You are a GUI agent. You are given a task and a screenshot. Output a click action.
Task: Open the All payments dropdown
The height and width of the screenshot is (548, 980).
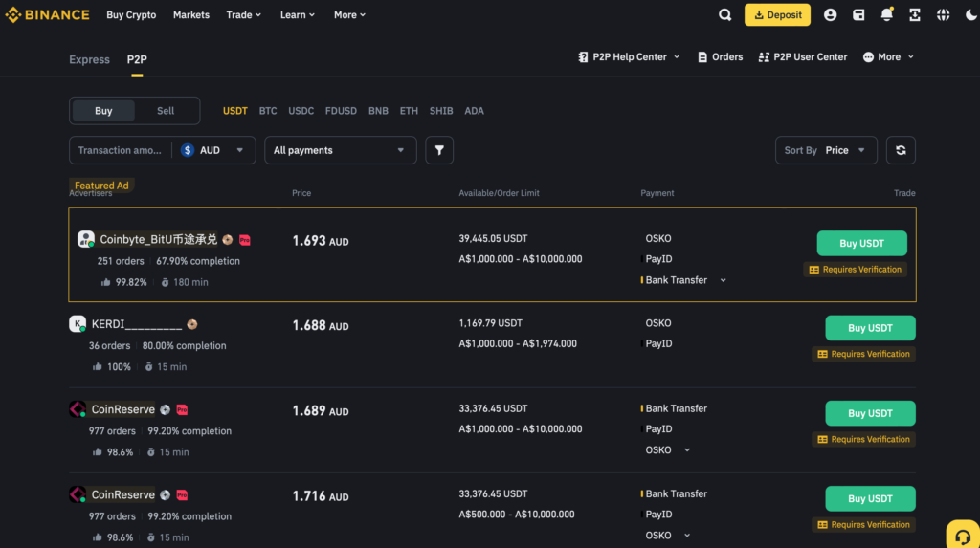pos(340,150)
